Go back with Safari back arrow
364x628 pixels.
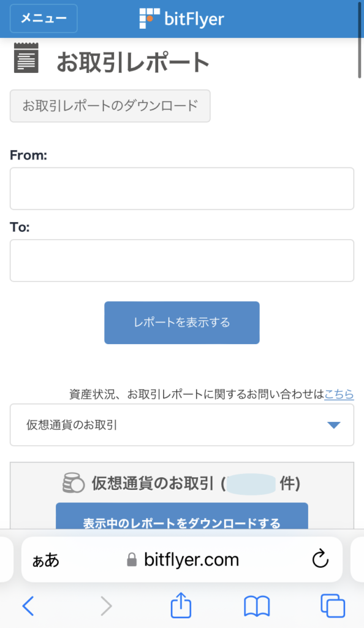click(x=28, y=605)
